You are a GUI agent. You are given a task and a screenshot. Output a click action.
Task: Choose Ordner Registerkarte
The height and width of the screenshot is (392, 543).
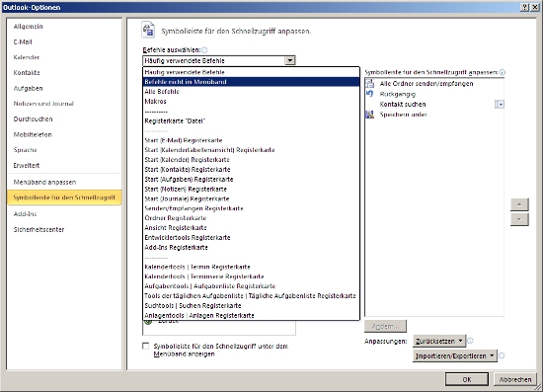coord(251,218)
